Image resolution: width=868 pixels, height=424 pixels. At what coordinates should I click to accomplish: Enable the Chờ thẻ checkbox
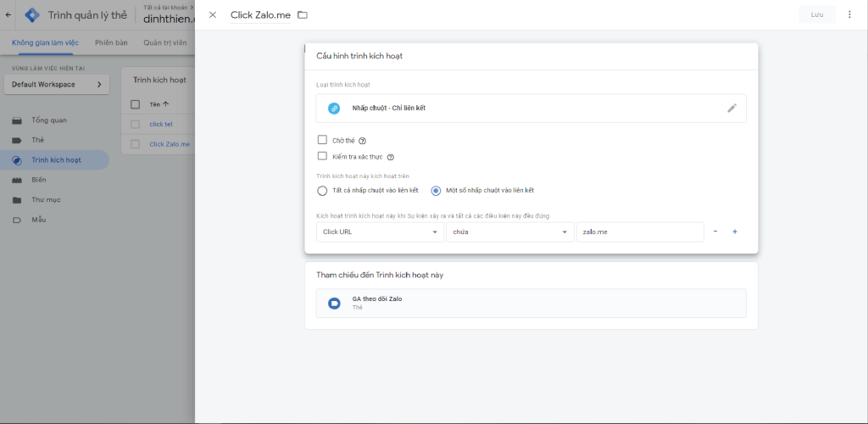322,140
